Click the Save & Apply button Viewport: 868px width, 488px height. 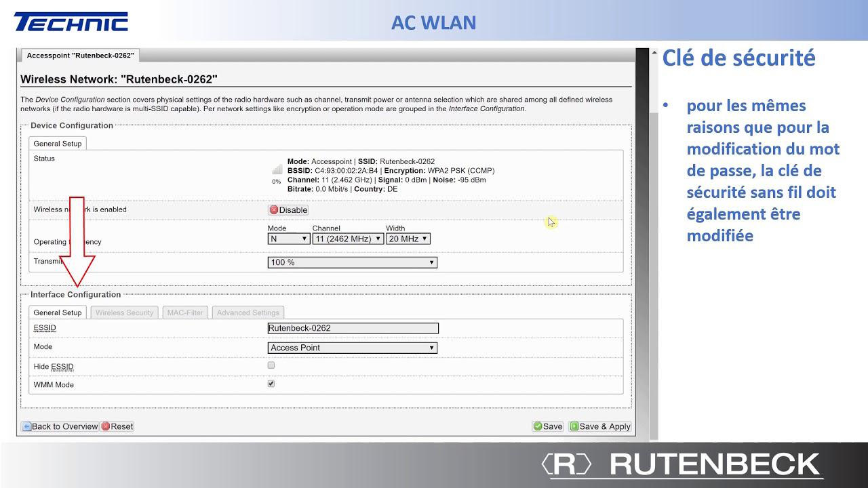point(600,426)
